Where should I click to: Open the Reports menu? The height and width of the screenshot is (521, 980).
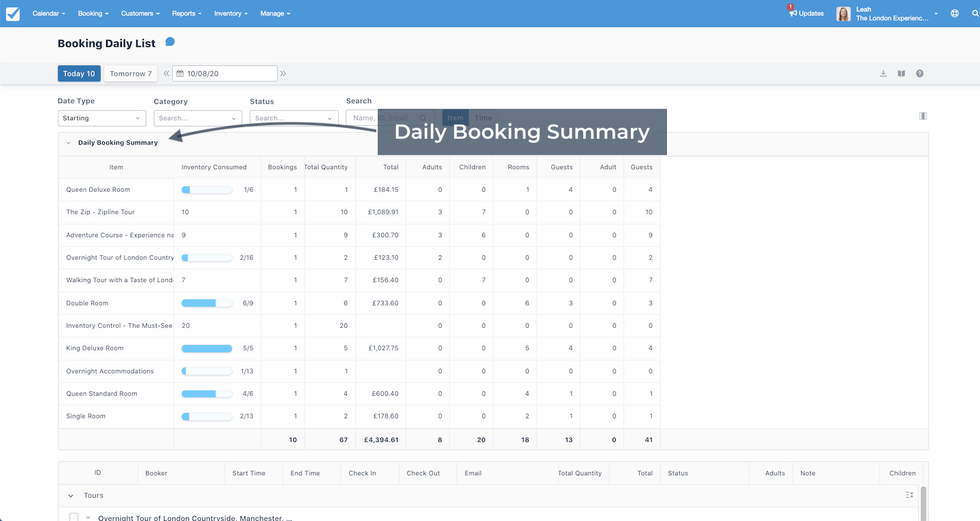pyautogui.click(x=187, y=14)
